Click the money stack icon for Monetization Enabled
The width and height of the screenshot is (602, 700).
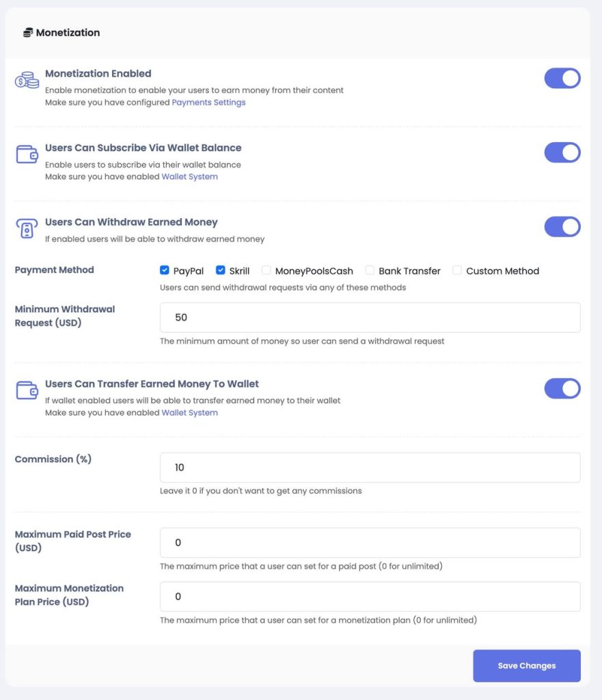(x=27, y=80)
